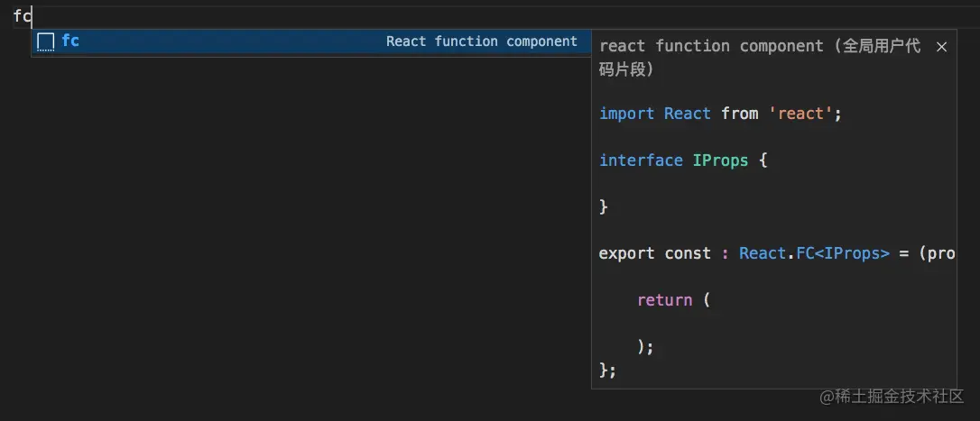Click the 'return' keyword in preview
Image resolution: width=980 pixels, height=421 pixels.
664,300
